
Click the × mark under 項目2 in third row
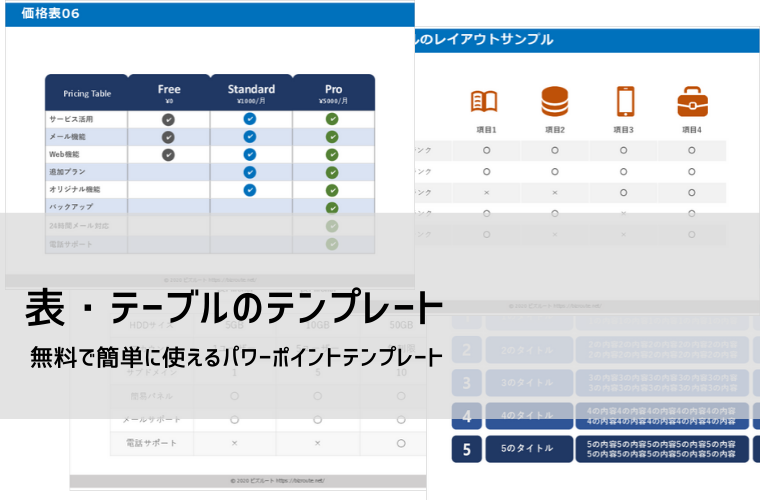(x=555, y=193)
